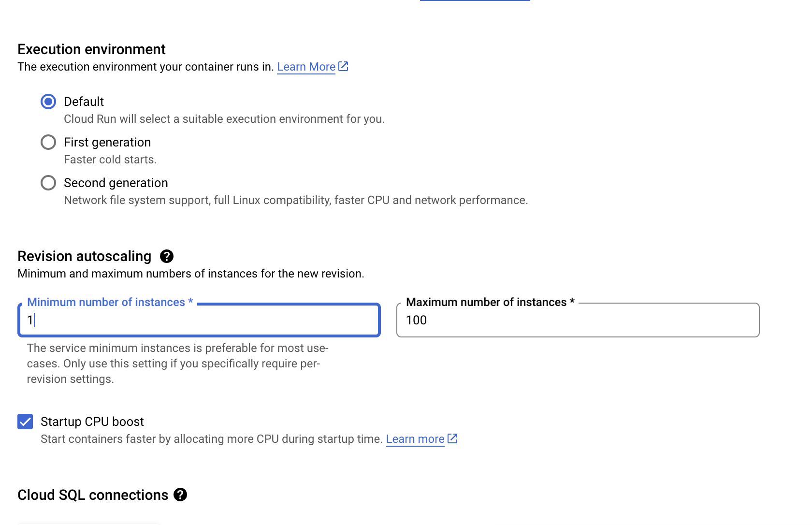812x525 pixels.
Task: Choose the First generation radio button
Action: [48, 142]
